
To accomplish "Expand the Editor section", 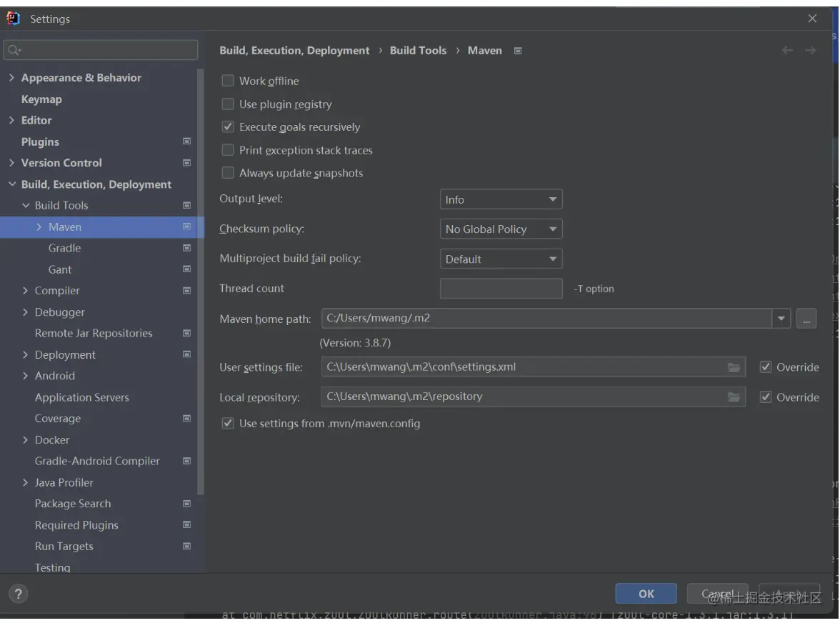I will click(11, 120).
